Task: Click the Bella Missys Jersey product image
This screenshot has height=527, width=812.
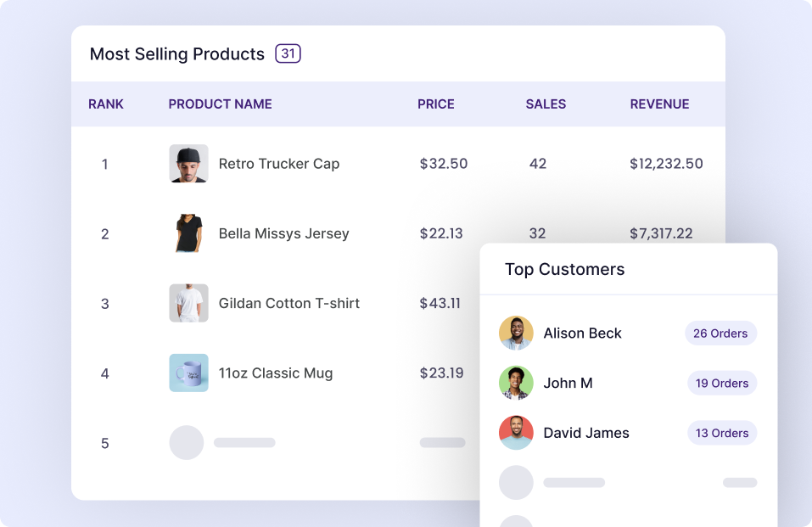Action: (x=188, y=233)
